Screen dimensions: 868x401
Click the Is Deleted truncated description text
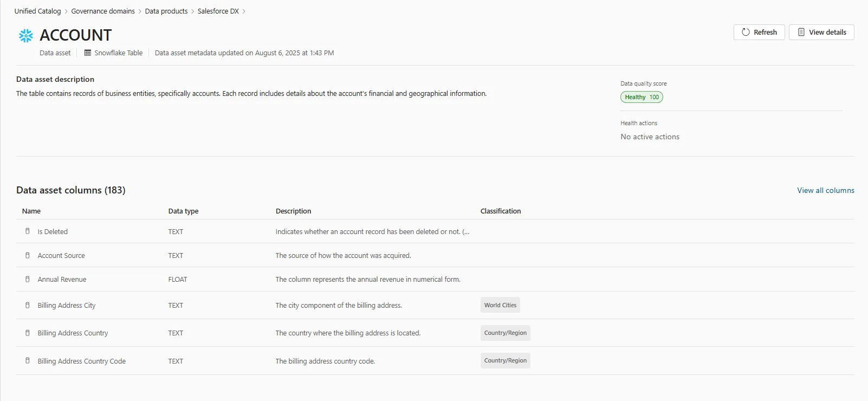click(x=372, y=231)
